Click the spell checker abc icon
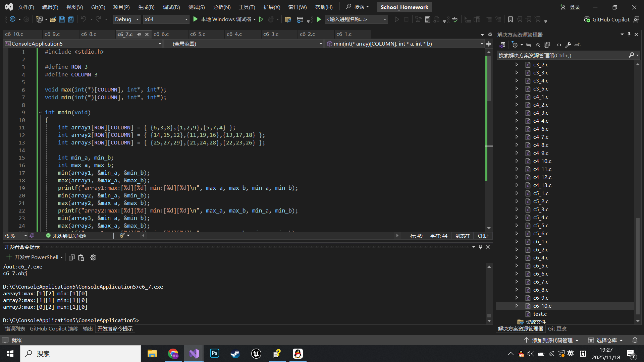This screenshot has height=362, width=644. [x=455, y=19]
